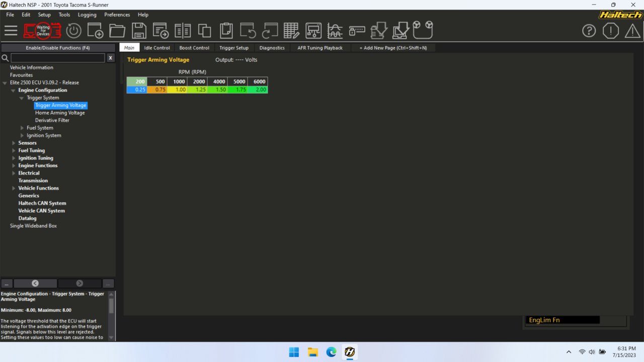Click the waveform scope icon
This screenshot has height=362, width=644.
335,31
